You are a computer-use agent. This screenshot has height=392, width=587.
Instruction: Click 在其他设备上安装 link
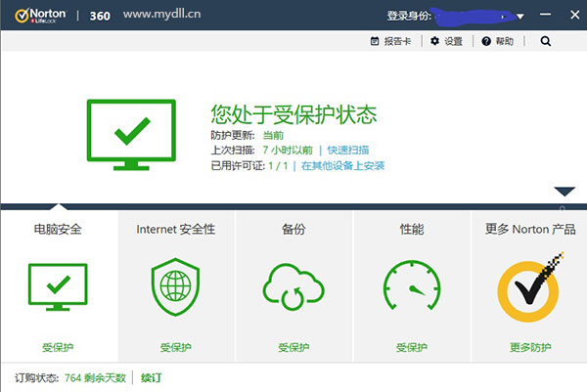tap(343, 166)
